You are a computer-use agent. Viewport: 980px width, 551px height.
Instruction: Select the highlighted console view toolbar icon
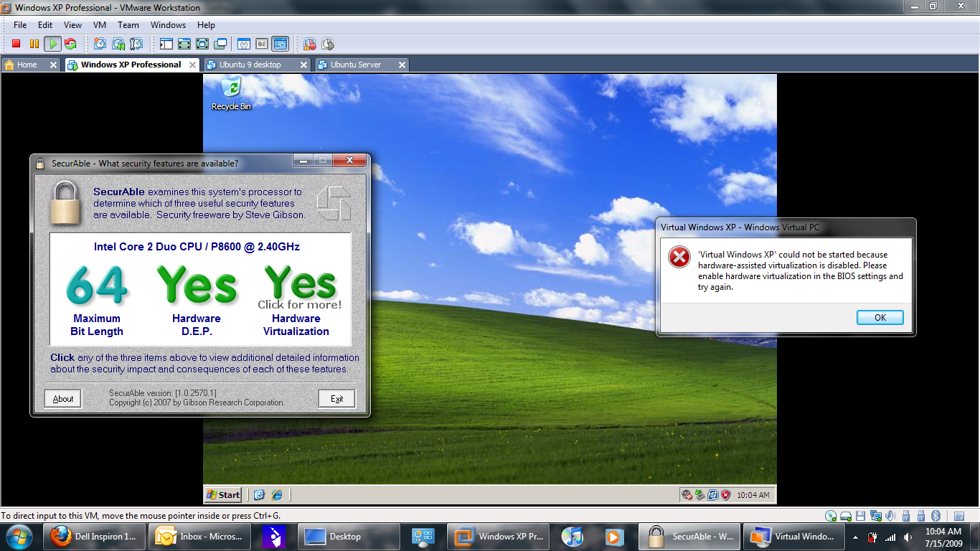tap(280, 44)
